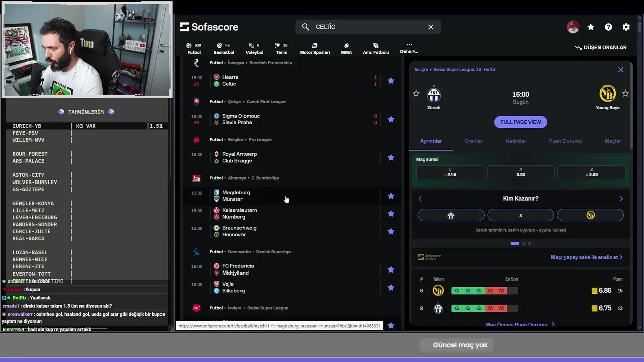The height and width of the screenshot is (362, 644).
Task: Vote X draw in Kim Kazanır
Action: [x=521, y=215]
